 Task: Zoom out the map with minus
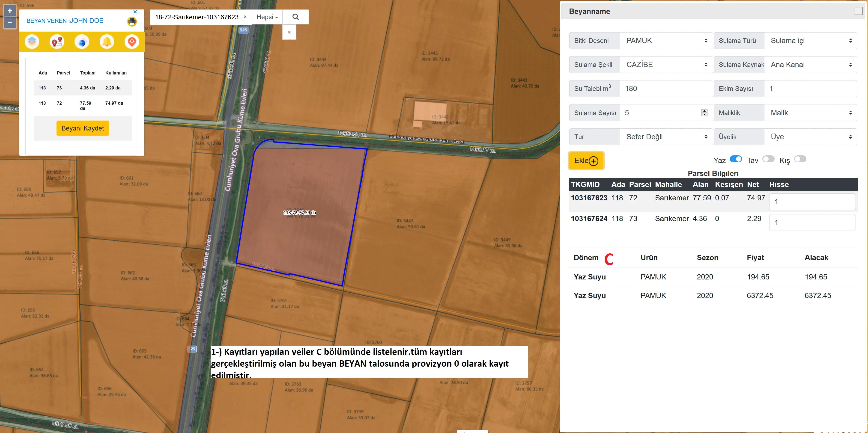click(10, 23)
